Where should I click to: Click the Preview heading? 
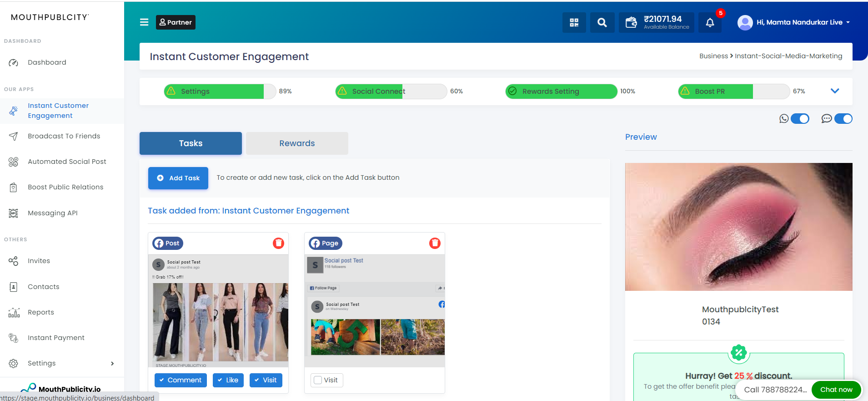[x=641, y=137]
